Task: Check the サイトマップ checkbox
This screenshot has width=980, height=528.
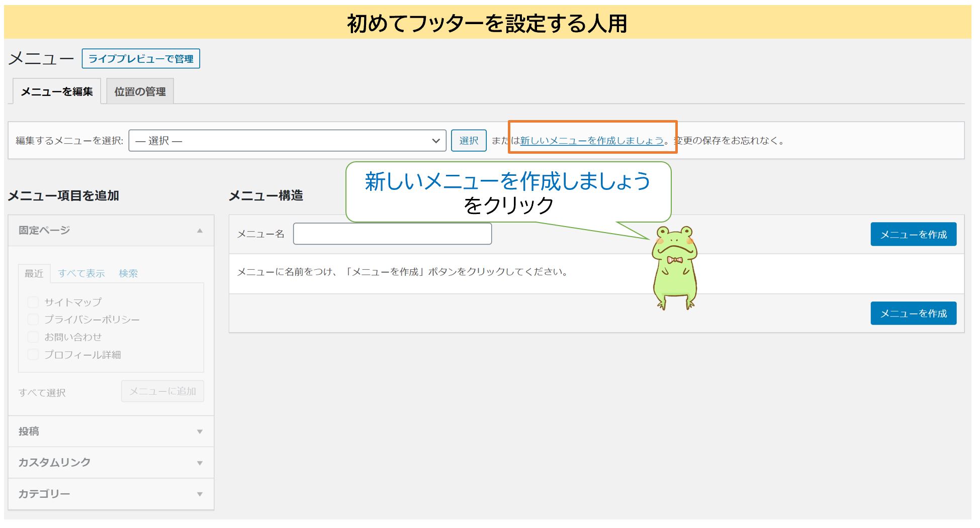Action: click(x=33, y=302)
